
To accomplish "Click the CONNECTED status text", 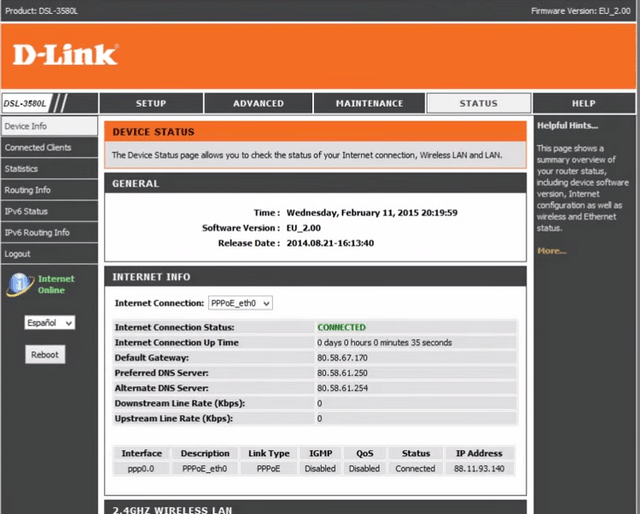I will [342, 327].
